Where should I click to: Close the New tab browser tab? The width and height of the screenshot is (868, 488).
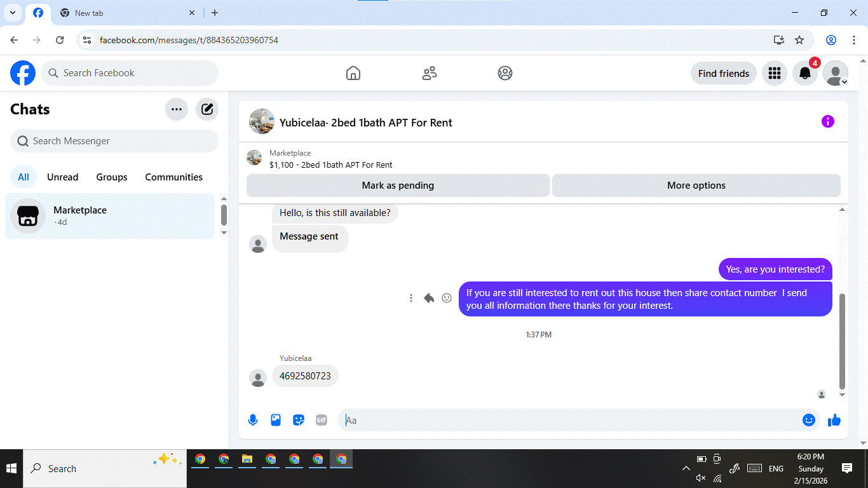click(x=192, y=13)
